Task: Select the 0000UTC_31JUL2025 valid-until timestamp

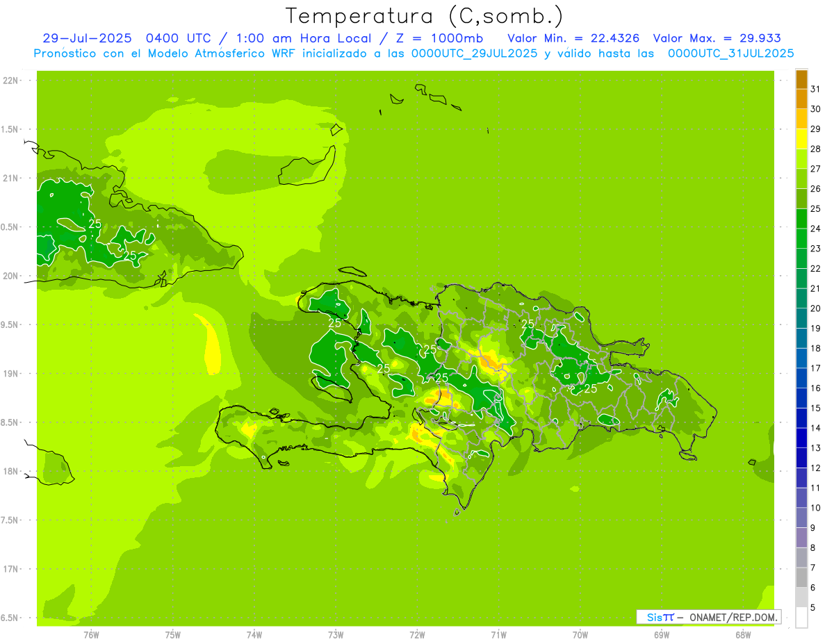Action: tap(730, 53)
